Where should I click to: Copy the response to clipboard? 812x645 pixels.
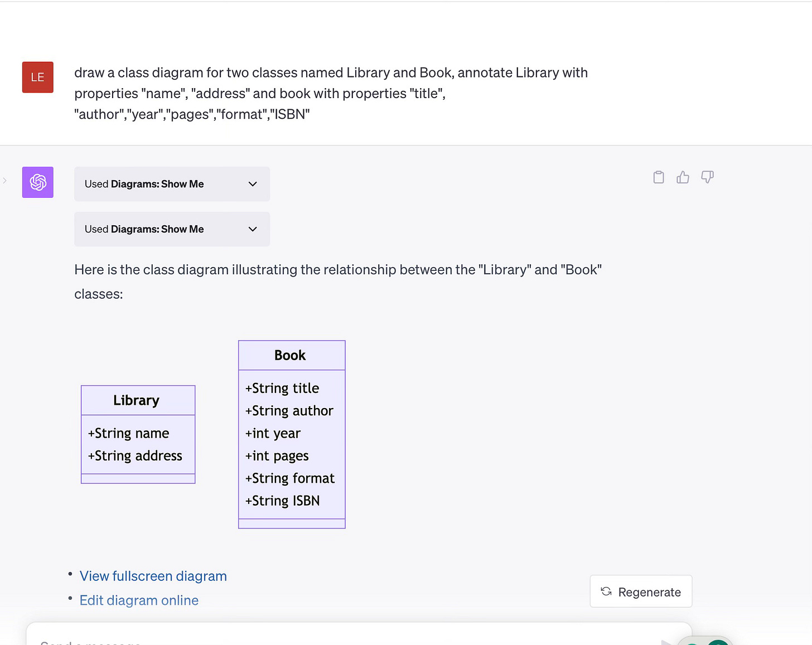658,177
